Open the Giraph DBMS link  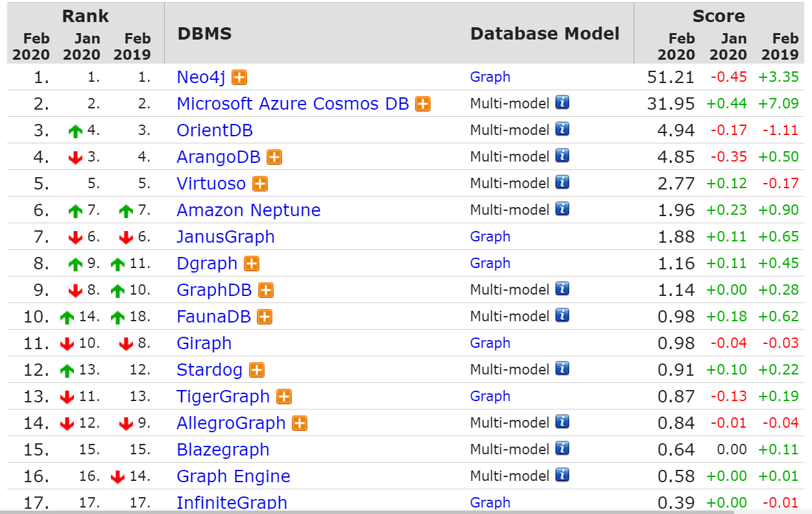[204, 343]
